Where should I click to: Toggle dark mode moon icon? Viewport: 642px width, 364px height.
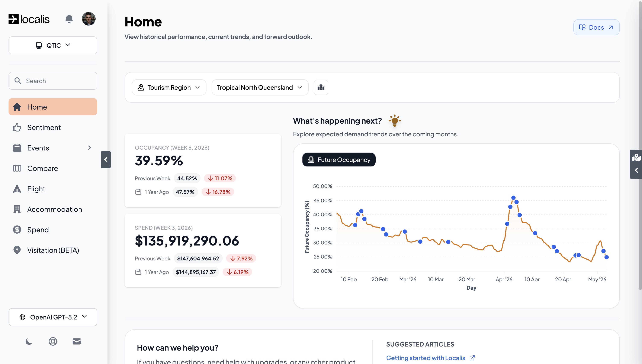click(x=29, y=341)
